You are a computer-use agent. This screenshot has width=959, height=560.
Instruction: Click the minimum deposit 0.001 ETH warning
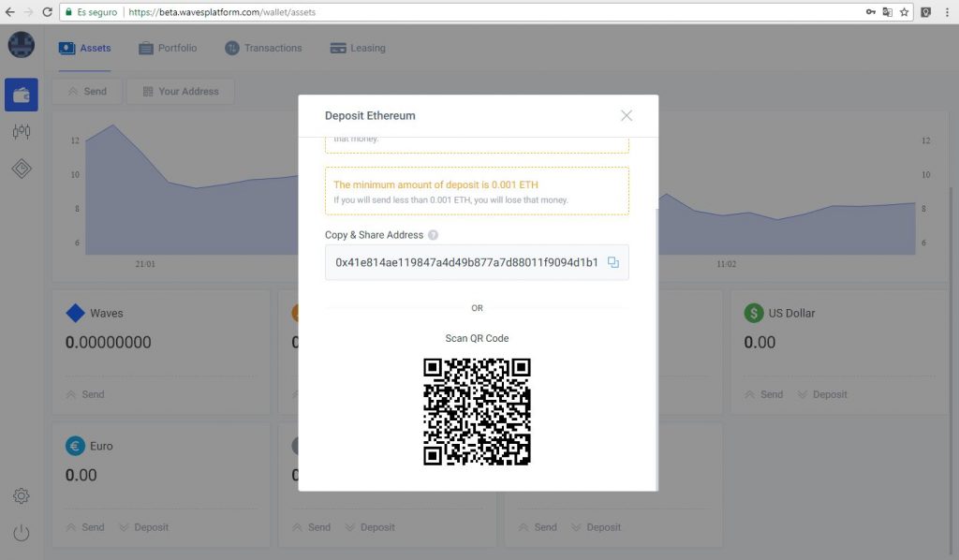477,191
